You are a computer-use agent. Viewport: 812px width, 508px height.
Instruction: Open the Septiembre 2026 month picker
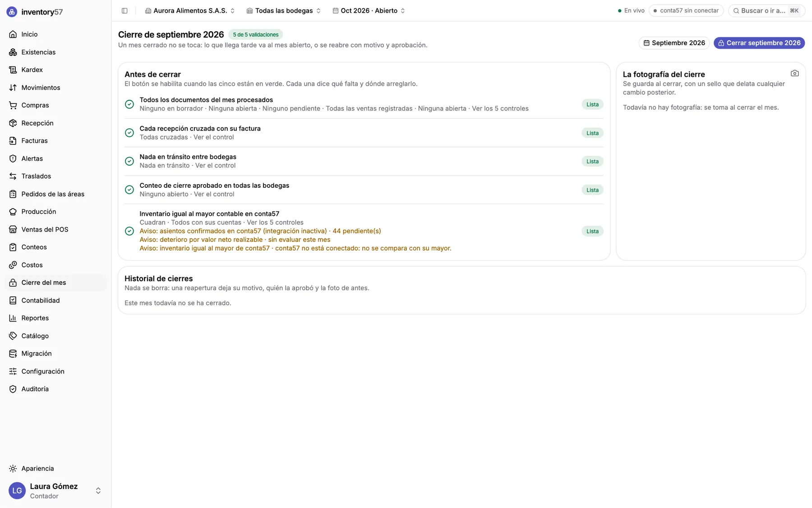[x=674, y=43]
